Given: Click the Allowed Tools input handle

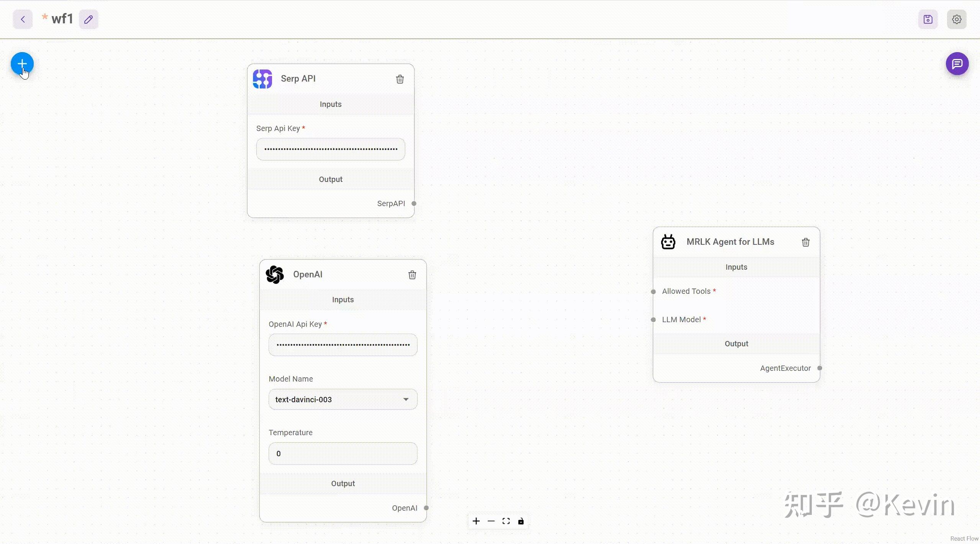Looking at the screenshot, I should click(x=653, y=292).
